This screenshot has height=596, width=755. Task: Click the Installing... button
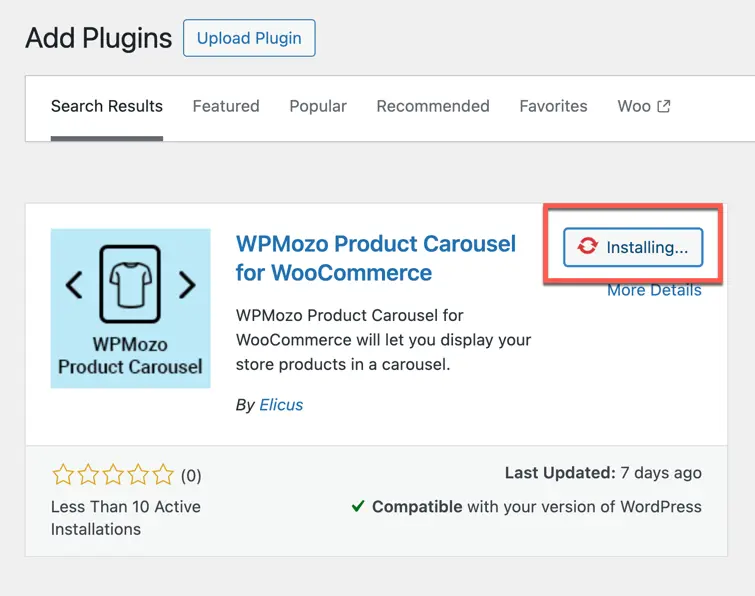click(x=633, y=248)
